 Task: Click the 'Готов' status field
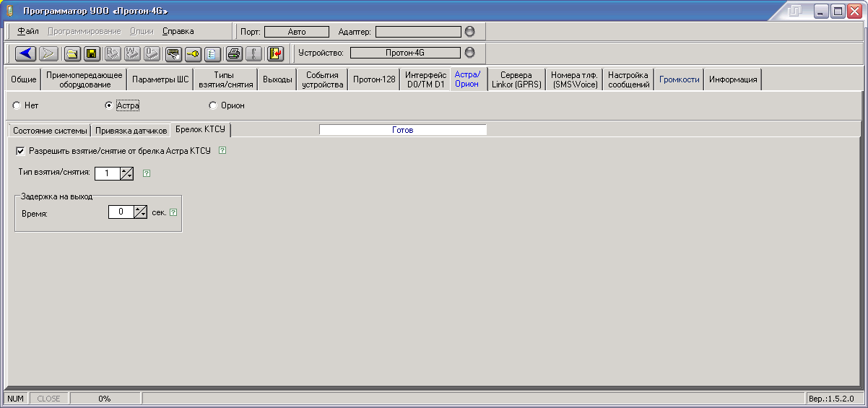tap(403, 130)
